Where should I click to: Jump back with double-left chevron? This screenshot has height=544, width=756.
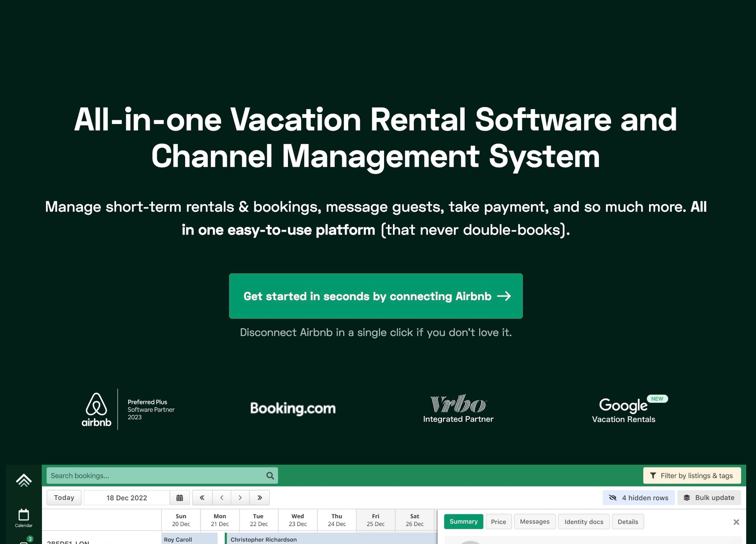(202, 498)
